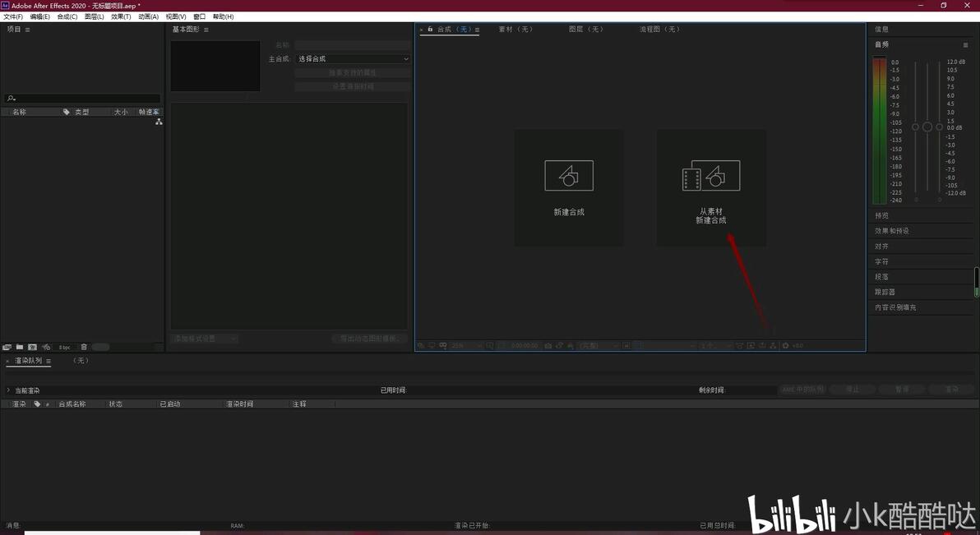Screen dimensions: 980x535
Task: Sort project by 名称 column header
Action: coord(20,112)
